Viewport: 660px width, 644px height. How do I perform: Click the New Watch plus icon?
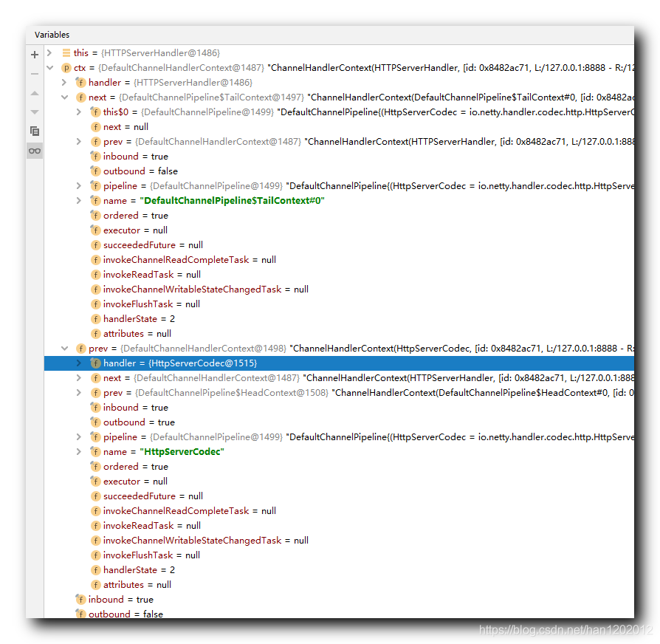[x=35, y=55]
